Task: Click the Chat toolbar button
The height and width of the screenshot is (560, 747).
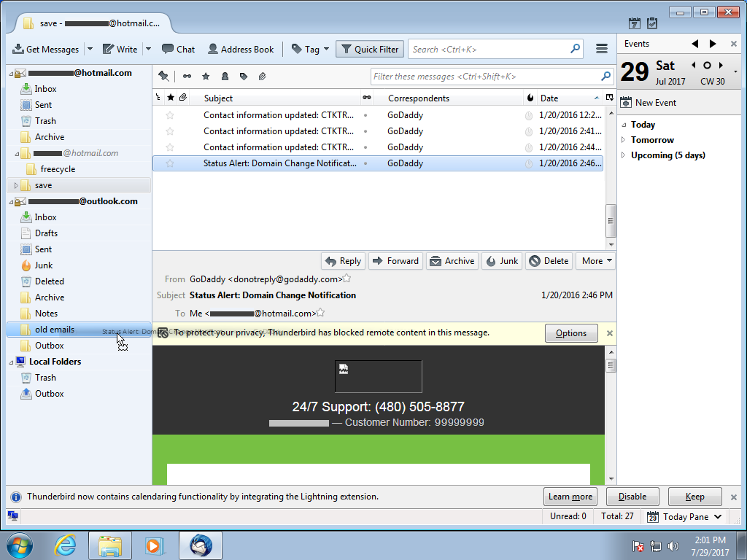Action: point(178,50)
